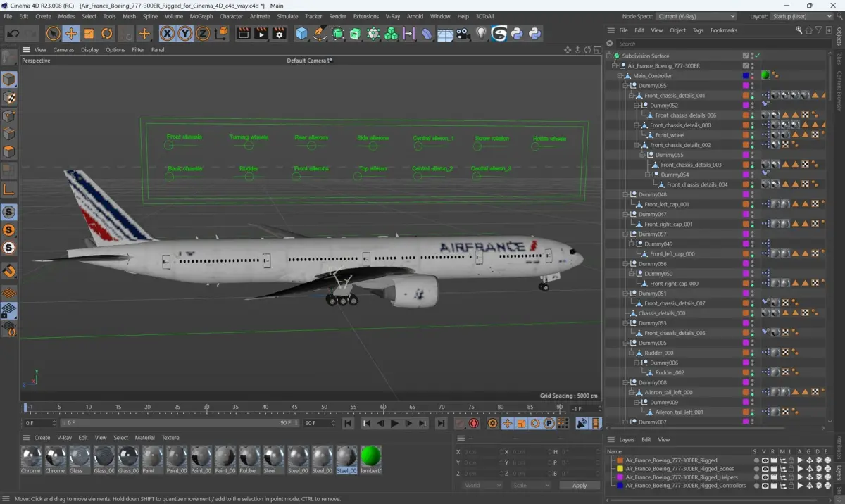Toggle the X axis lock
Viewport: 845px width, 504px height.
click(x=167, y=33)
